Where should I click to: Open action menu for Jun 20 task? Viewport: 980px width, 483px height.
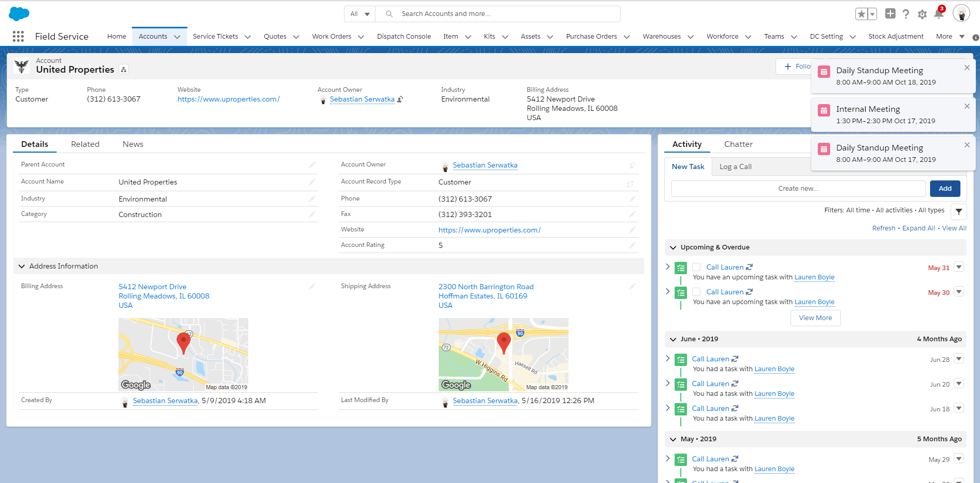click(959, 384)
